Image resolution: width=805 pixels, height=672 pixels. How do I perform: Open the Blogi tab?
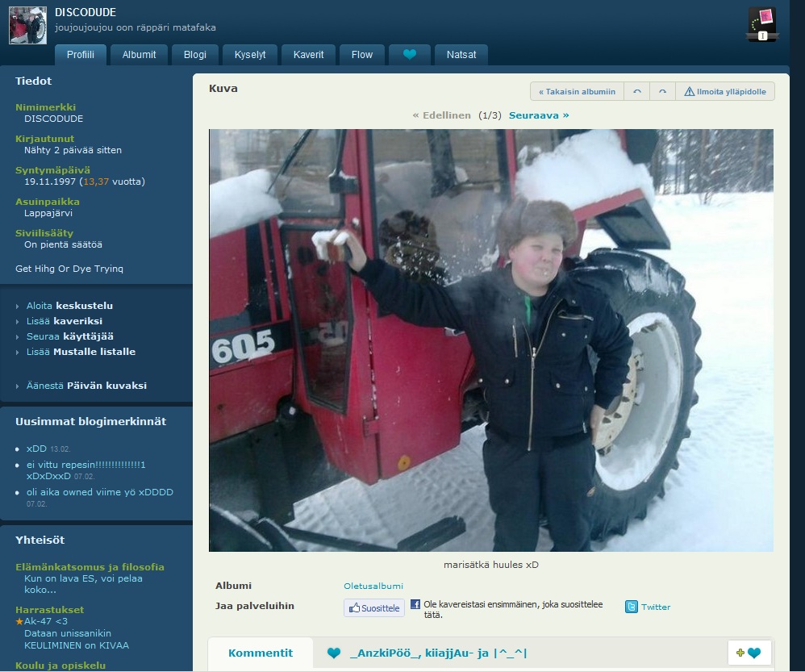195,54
